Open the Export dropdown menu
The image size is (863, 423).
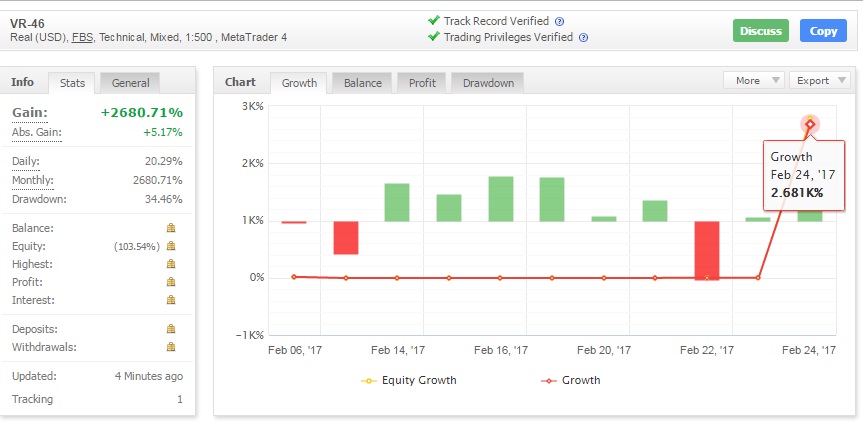820,80
